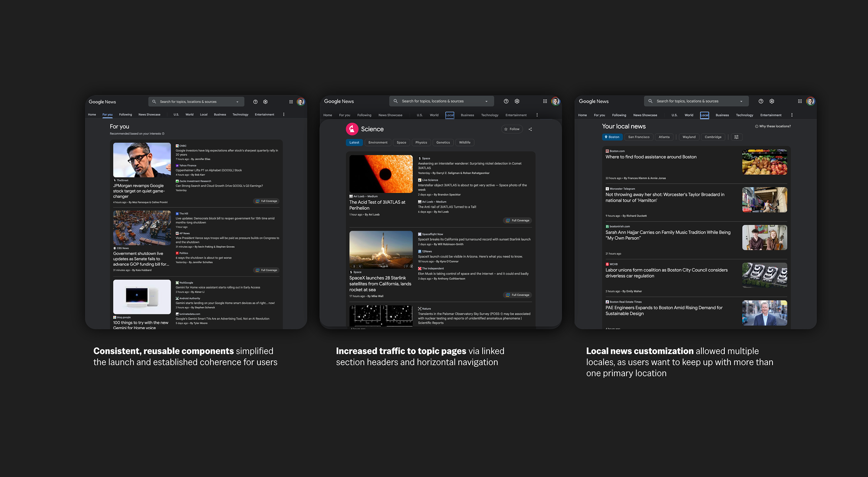The image size is (868, 477).
Task: Select the San Francisco location chip
Action: click(x=639, y=137)
